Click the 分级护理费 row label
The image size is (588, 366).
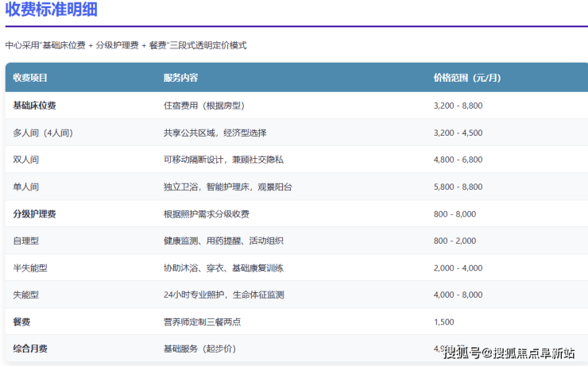coord(34,214)
